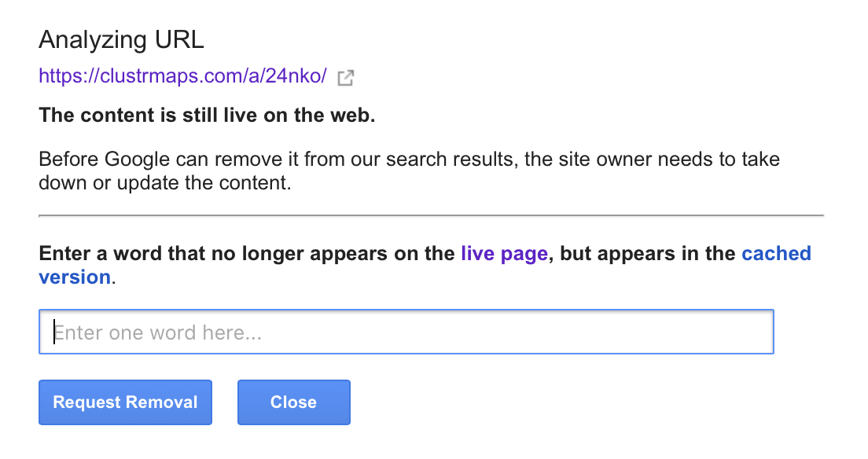Open the live page link
The height and width of the screenshot is (459, 868).
pyautogui.click(x=504, y=254)
